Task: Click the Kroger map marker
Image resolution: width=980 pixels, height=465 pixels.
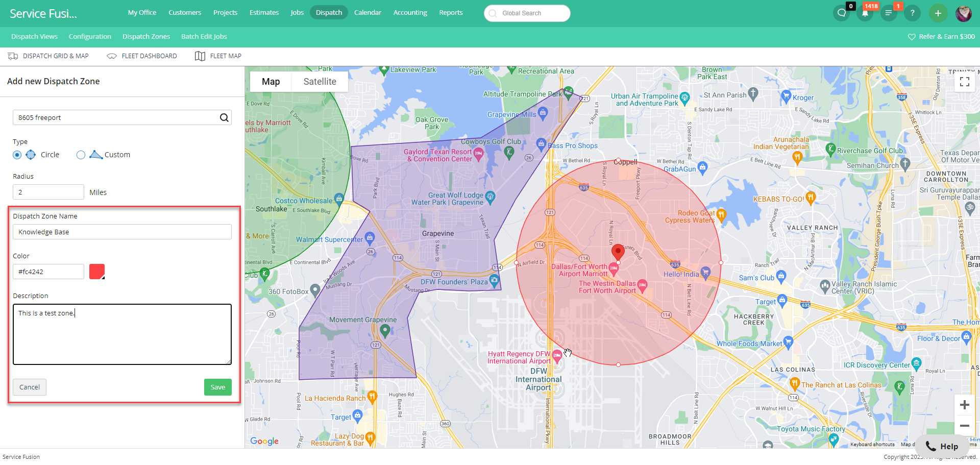Action: pos(786,95)
